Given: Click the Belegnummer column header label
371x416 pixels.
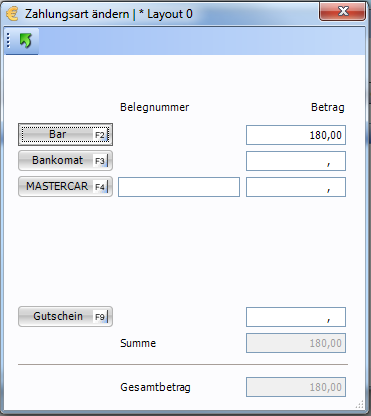Looking at the screenshot, I should 154,107.
